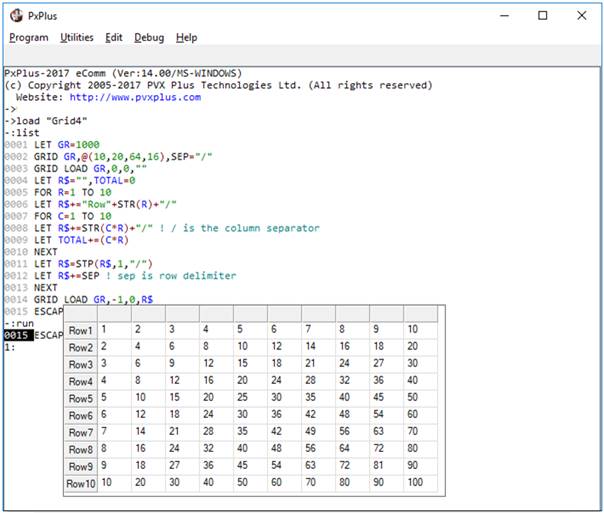Screen dimensions: 604x513
Task: Open the Debug menu
Action: 149,38
